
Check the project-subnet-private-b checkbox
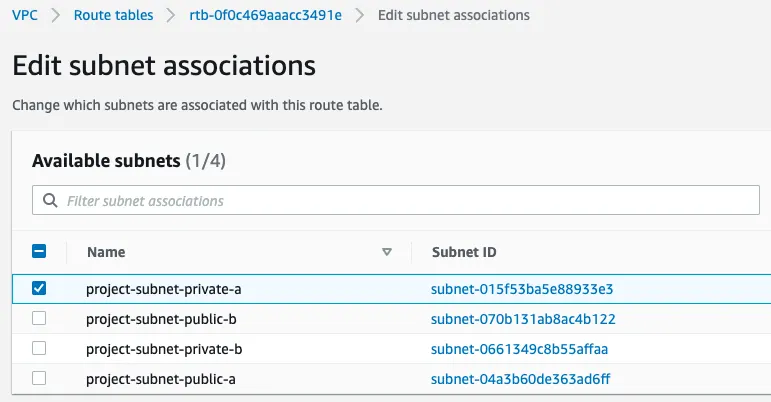click(39, 348)
